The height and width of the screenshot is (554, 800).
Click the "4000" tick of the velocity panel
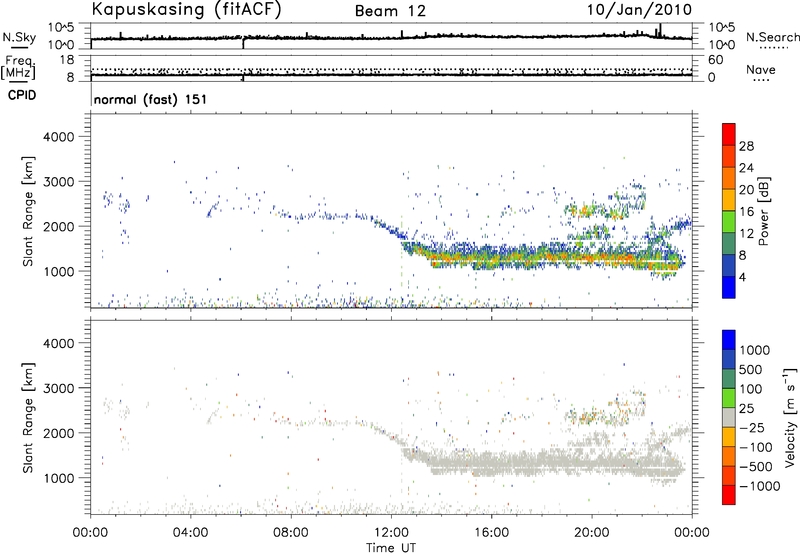[x=59, y=343]
